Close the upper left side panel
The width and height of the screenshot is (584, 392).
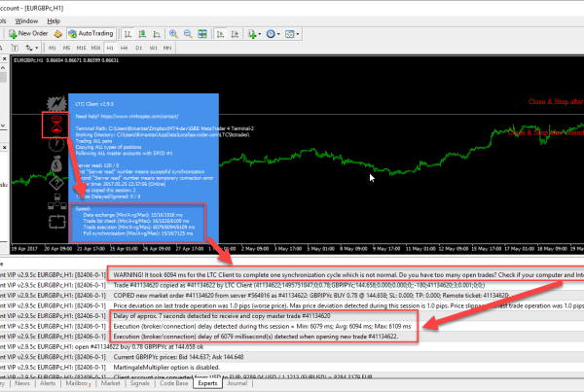pos(5,58)
